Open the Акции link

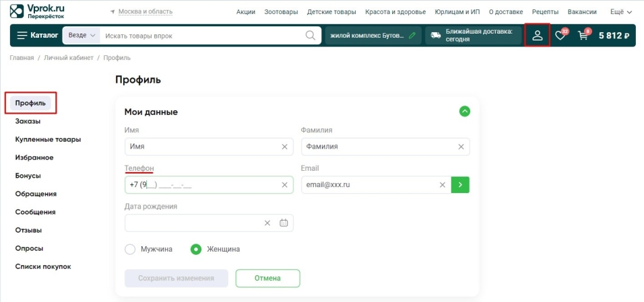point(245,12)
